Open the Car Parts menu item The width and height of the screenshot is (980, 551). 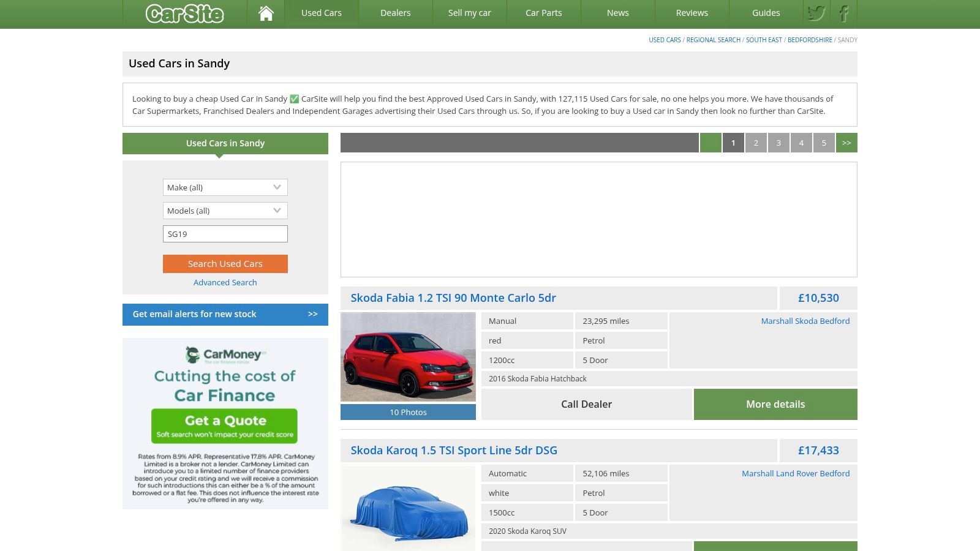click(543, 13)
